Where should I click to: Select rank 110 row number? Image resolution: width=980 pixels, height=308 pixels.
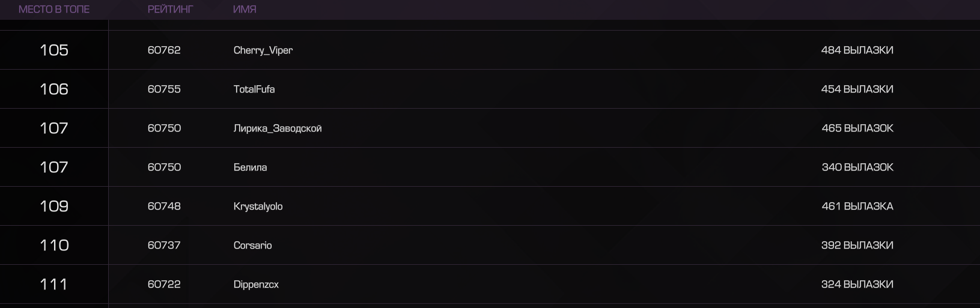[54, 246]
